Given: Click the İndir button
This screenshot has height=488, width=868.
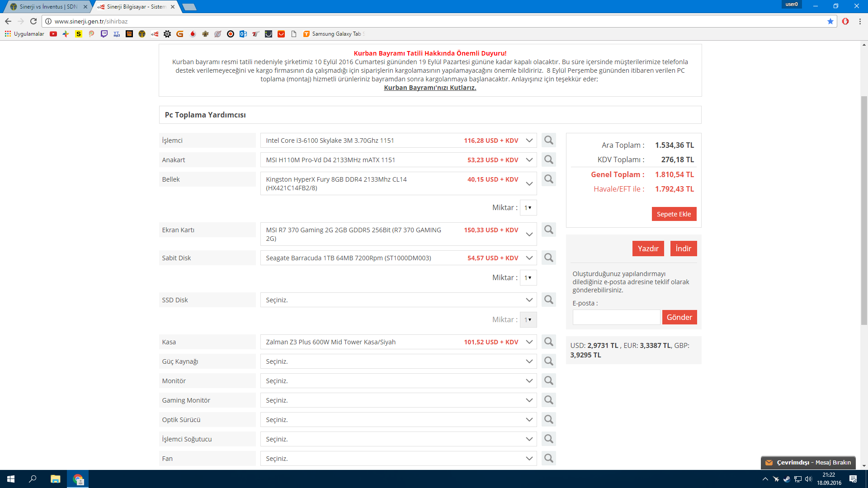Looking at the screenshot, I should 683,249.
